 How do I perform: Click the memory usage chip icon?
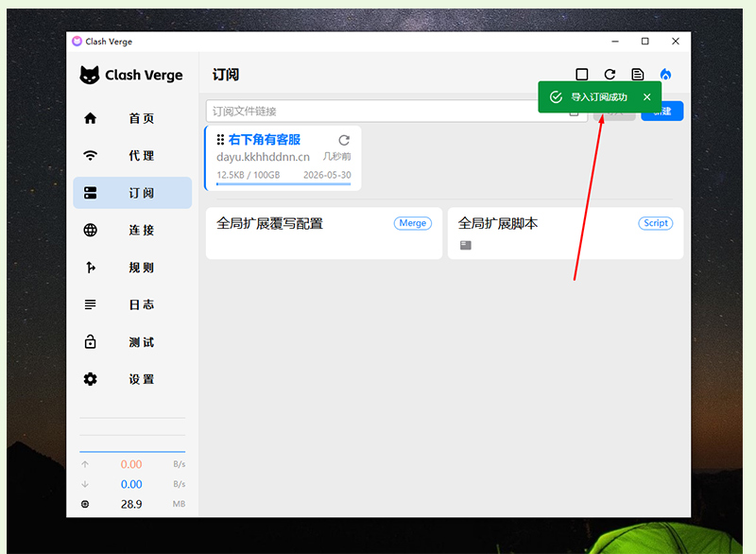85,504
